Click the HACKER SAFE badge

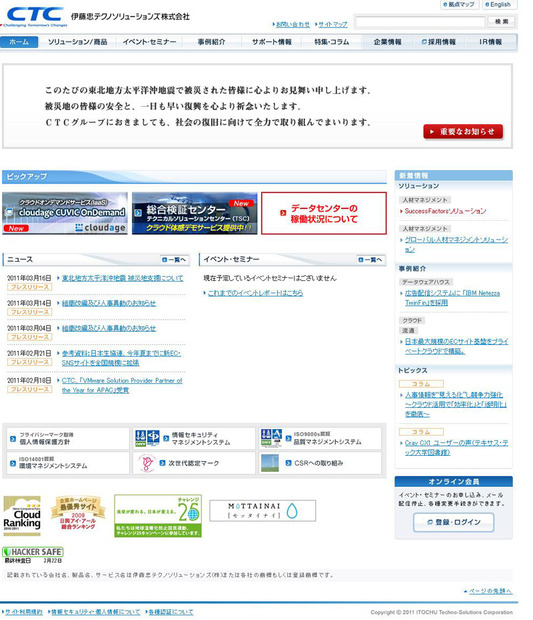click(x=33, y=552)
